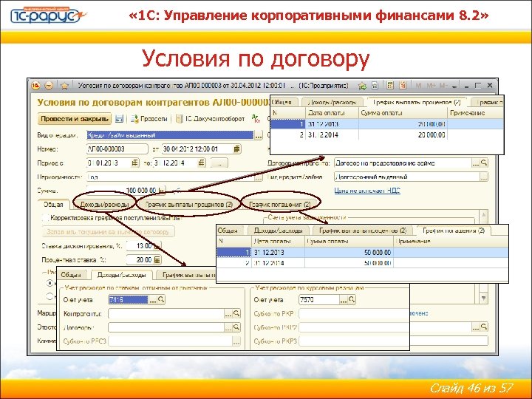532x399 pixels.
Task: Click magnifier beside Договоры field
Action: point(236,327)
